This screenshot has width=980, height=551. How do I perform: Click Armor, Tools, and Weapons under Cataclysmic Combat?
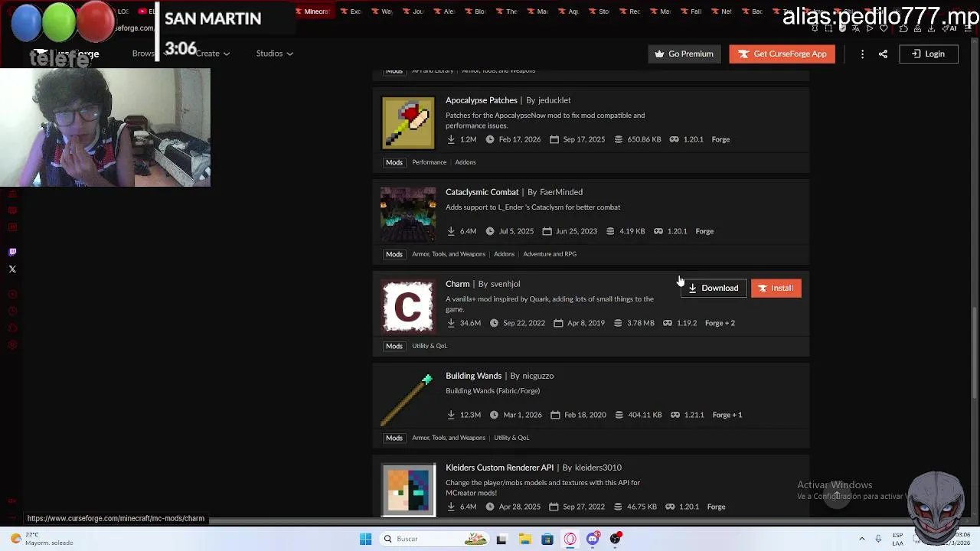(x=449, y=254)
